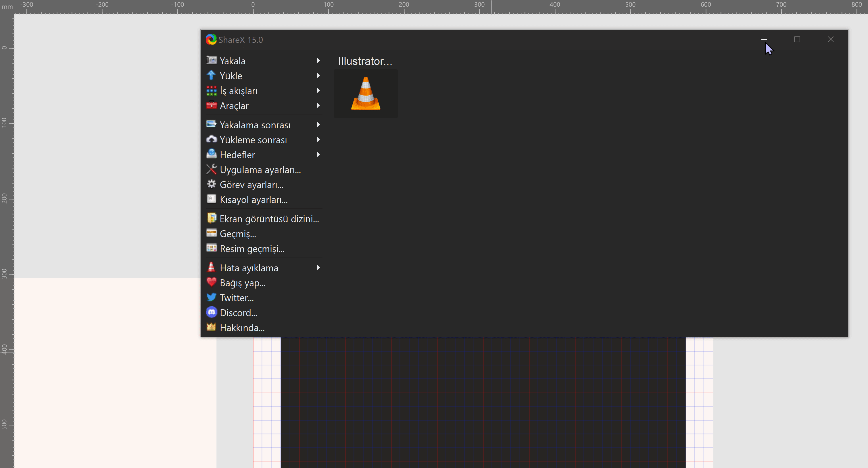This screenshot has width=868, height=468.
Task: Click the ShareX logo in title bar
Action: [211, 39]
